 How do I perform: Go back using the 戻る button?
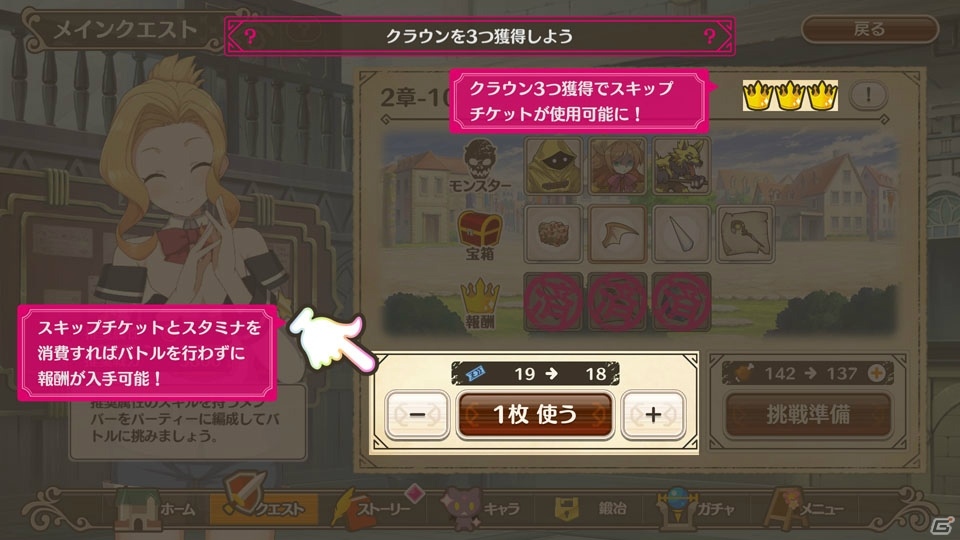(x=869, y=29)
